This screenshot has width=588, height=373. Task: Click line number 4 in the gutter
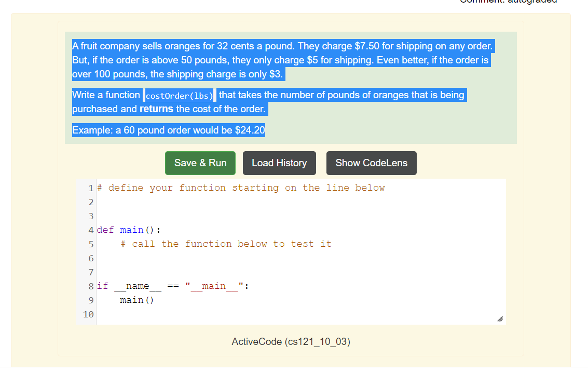pos(91,230)
